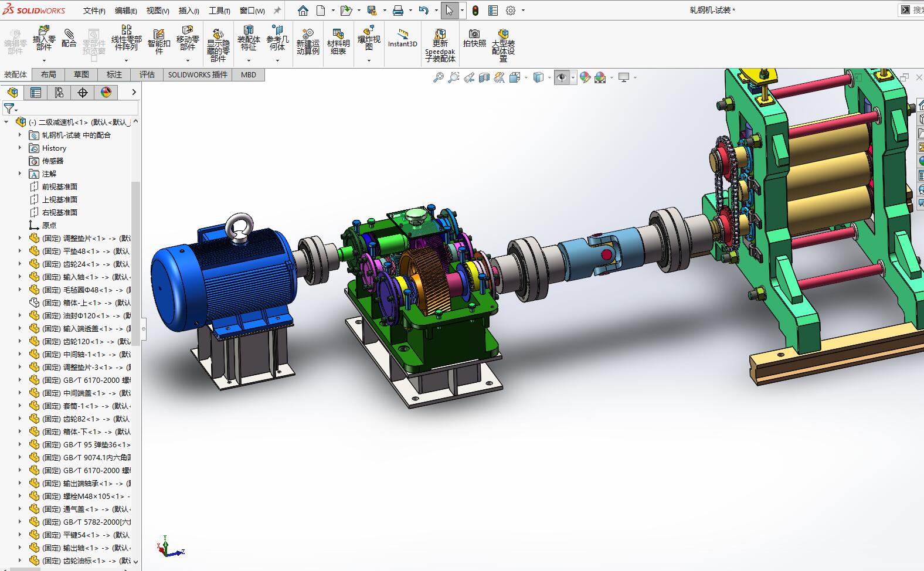924x571 pixels.
Task: Open DimXpertManager crosshair tab icon
Action: tap(83, 93)
